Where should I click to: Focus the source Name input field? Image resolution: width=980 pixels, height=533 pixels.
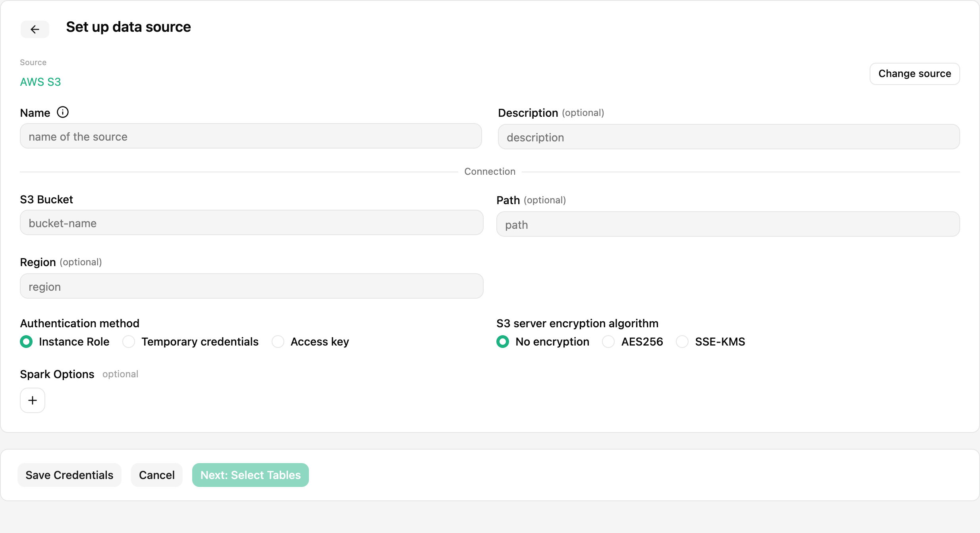(x=251, y=136)
